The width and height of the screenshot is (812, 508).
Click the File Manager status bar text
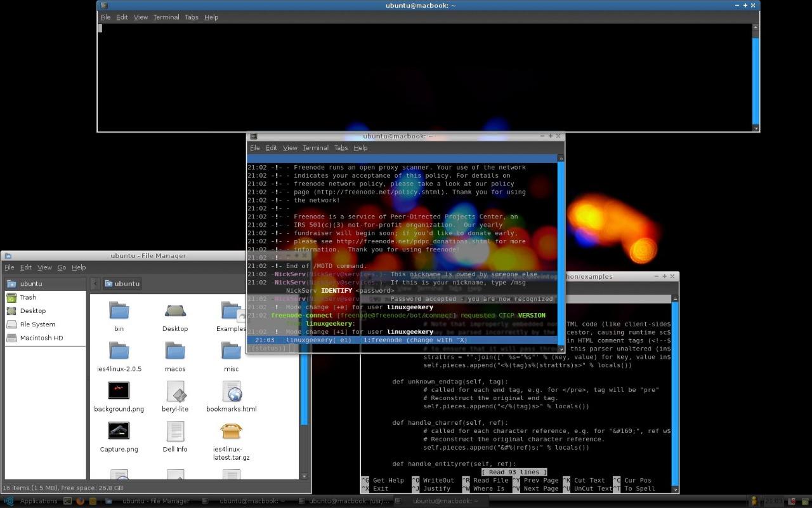coord(63,488)
